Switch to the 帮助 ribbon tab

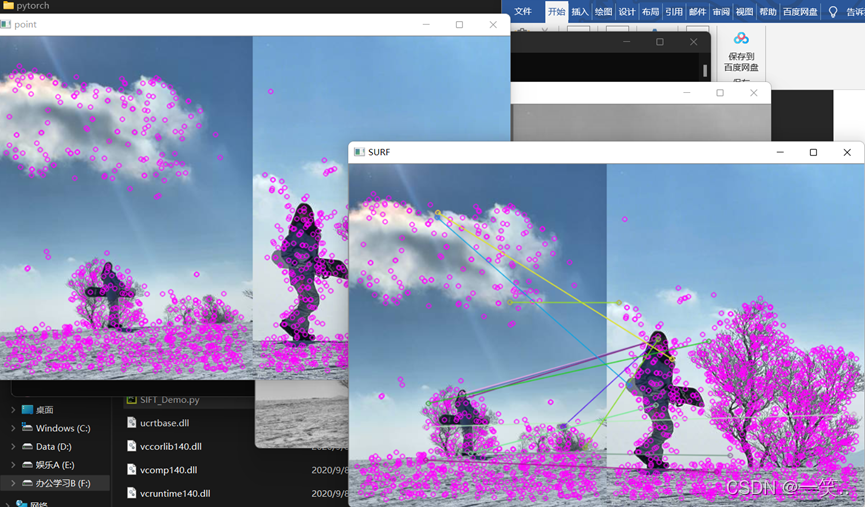[768, 12]
